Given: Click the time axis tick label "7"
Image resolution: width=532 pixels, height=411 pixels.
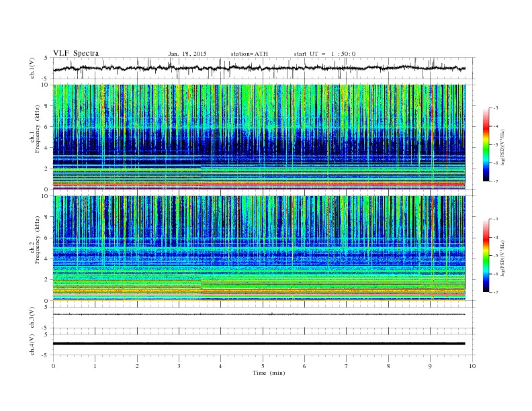Looking at the screenshot, I should point(347,366).
